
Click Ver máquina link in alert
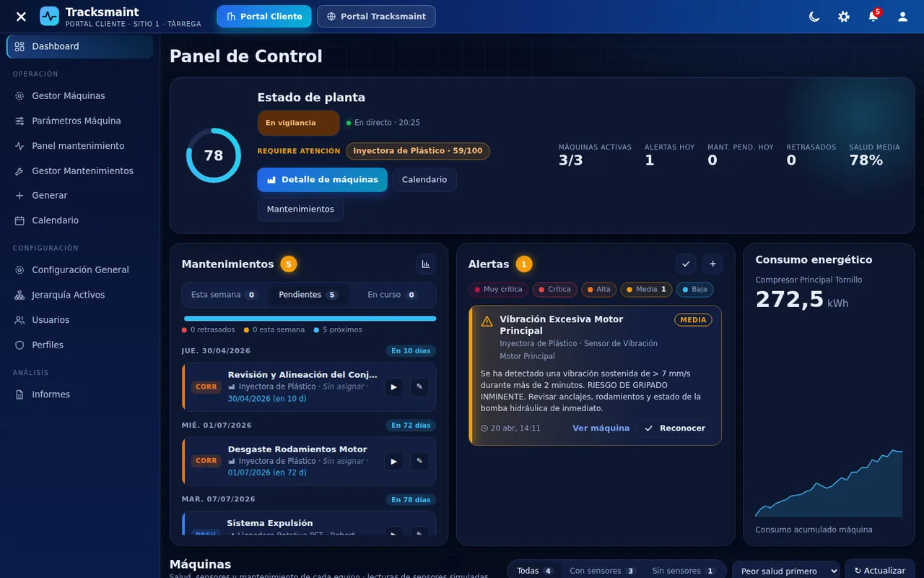[x=601, y=428]
